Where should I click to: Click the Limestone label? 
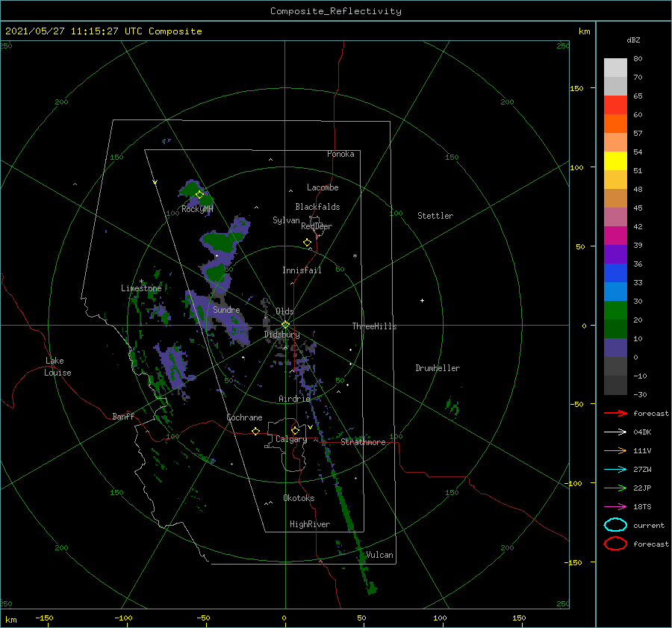(141, 288)
